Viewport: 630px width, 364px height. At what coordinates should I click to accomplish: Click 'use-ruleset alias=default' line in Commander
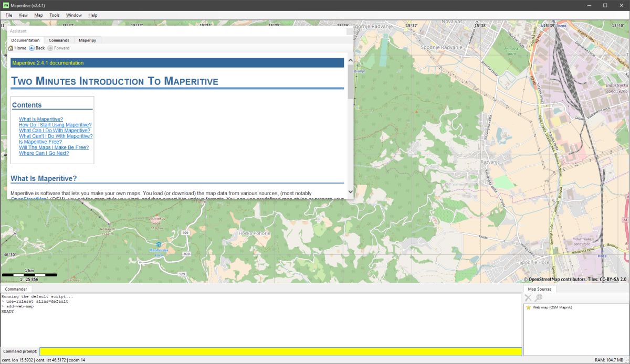[35, 302]
